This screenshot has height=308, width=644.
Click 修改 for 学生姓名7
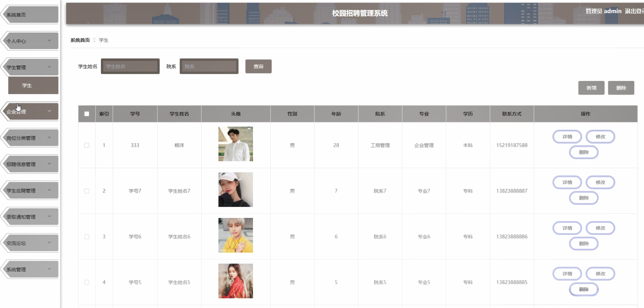point(600,182)
